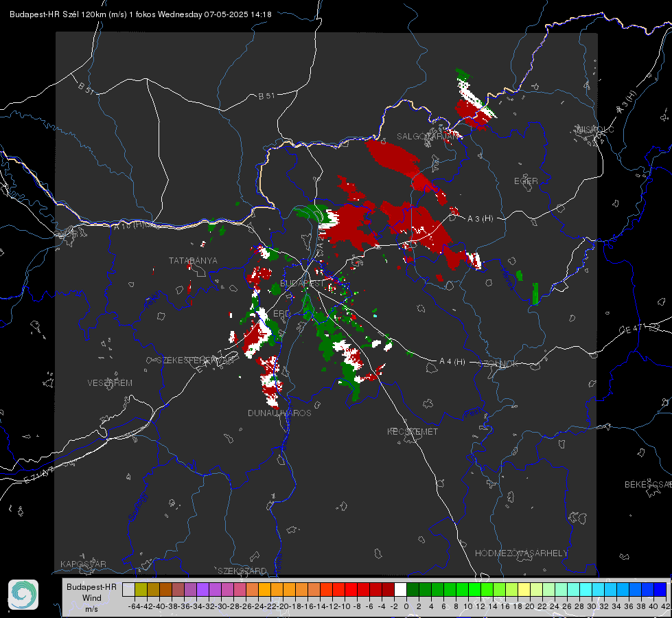Click the EGER city label

pyautogui.click(x=526, y=181)
